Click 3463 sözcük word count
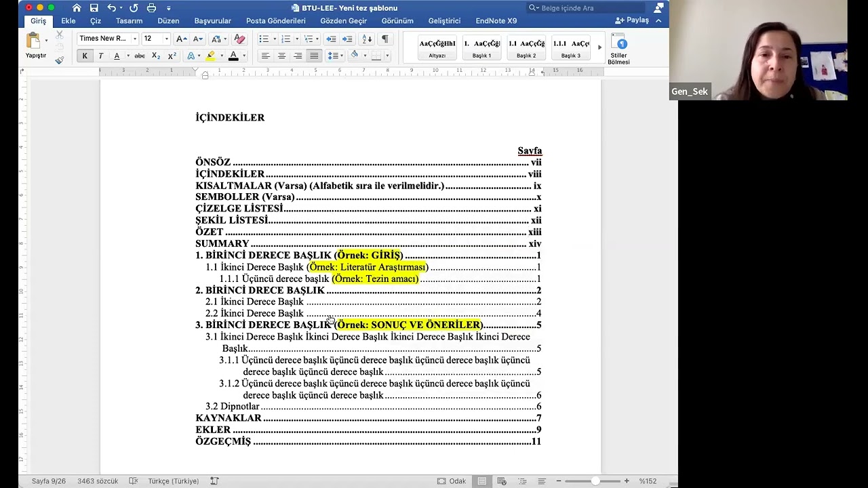Viewport: 868px width, 488px height. pyautogui.click(x=98, y=481)
